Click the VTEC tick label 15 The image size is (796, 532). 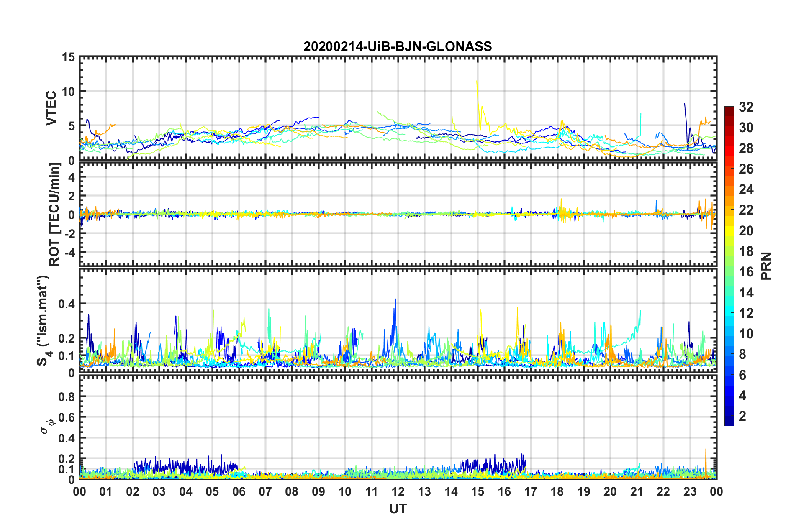tap(69, 57)
